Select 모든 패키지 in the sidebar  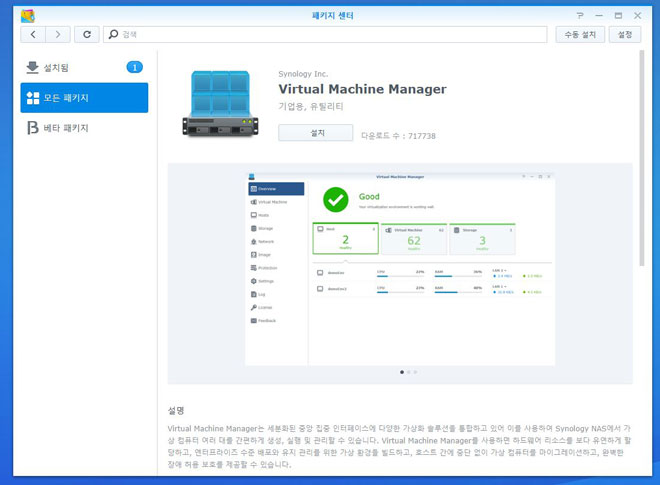click(84, 98)
